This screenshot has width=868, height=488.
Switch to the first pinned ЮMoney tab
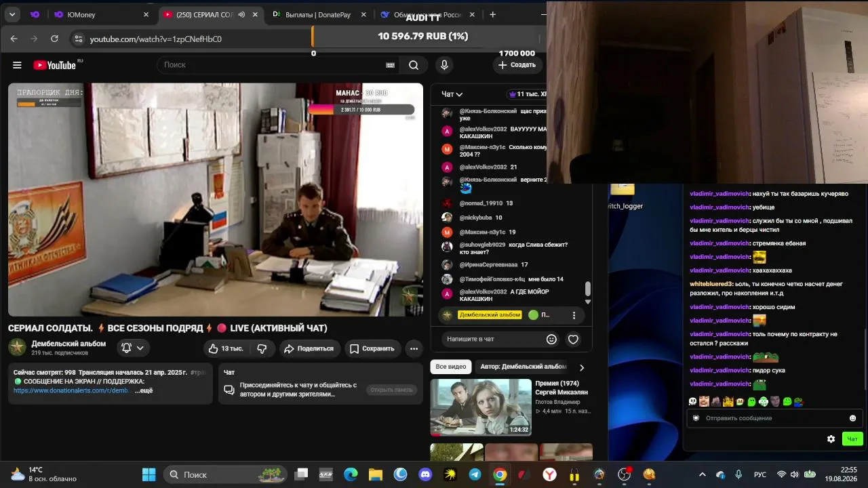pyautogui.click(x=35, y=14)
